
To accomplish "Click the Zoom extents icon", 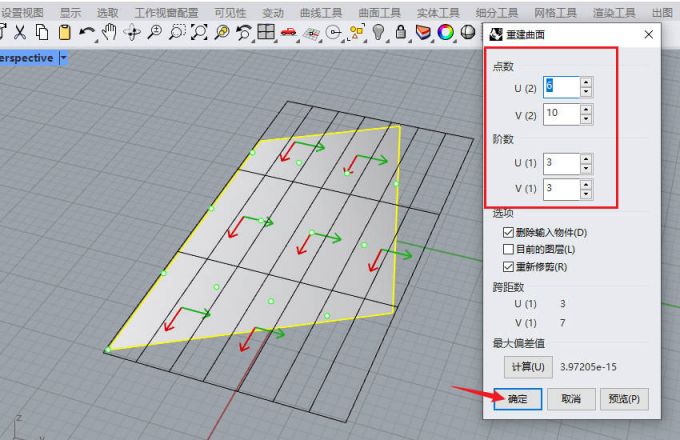I will tap(199, 33).
